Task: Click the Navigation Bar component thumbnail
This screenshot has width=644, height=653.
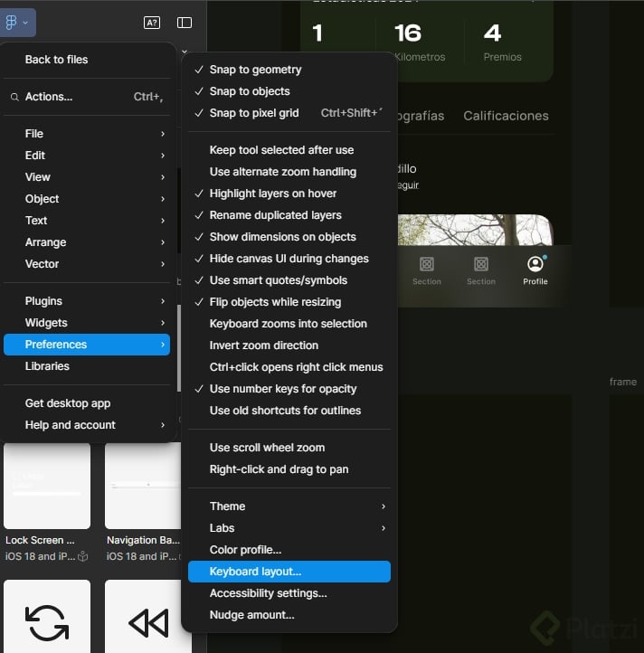Action: tap(143, 486)
